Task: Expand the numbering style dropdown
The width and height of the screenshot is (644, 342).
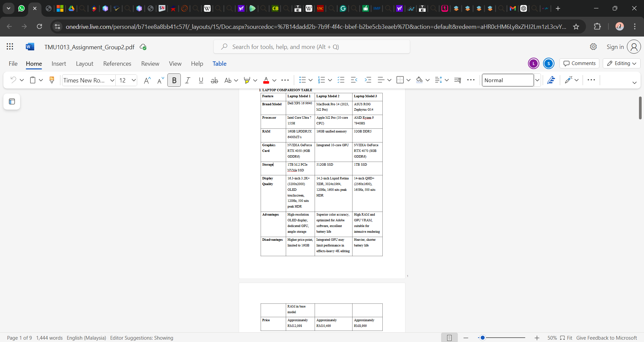Action: (x=330, y=80)
